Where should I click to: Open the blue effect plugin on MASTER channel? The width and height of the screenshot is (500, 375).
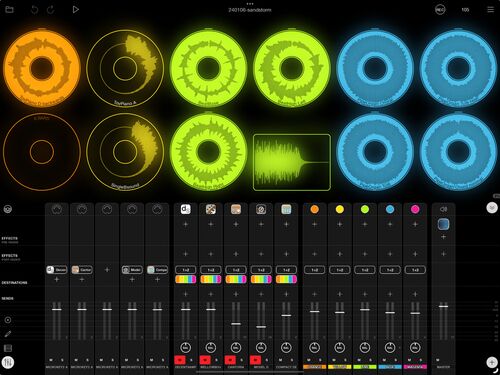pyautogui.click(x=443, y=224)
